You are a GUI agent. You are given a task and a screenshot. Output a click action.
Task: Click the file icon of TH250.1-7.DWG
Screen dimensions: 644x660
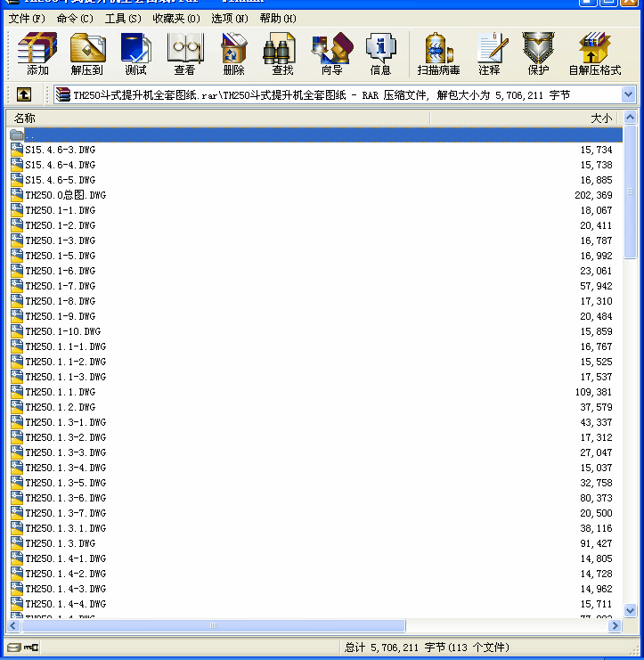point(17,286)
